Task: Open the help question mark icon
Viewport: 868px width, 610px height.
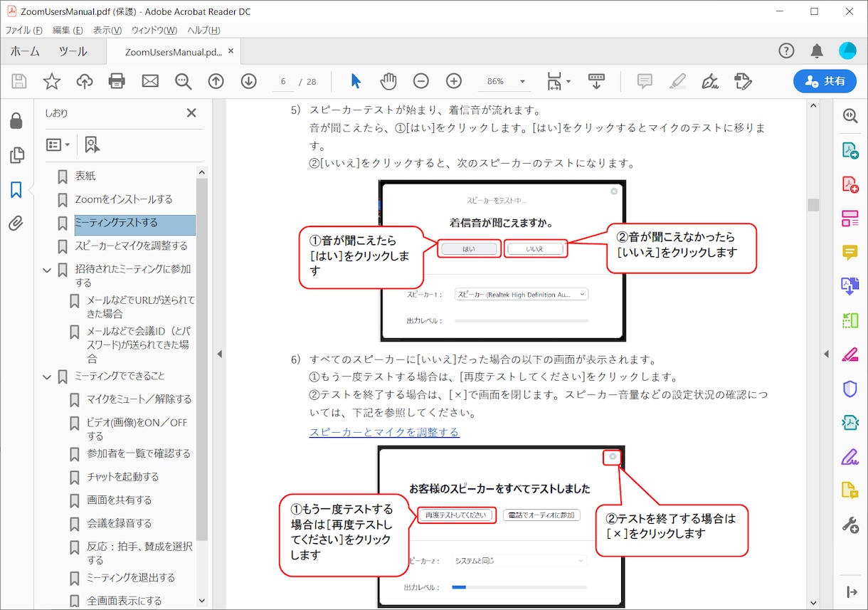Action: tap(786, 51)
